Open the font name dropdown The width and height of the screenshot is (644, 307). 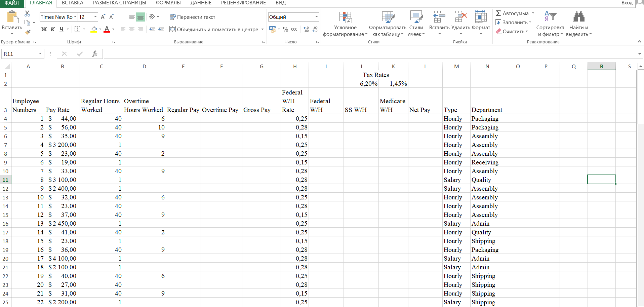pos(75,17)
